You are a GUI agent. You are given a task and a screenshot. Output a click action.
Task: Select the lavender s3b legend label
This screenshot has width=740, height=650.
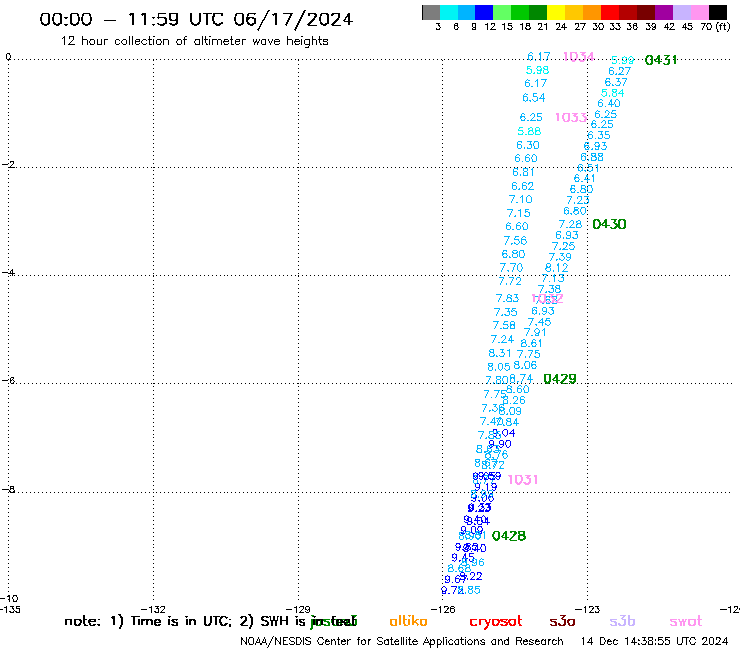coord(622,621)
